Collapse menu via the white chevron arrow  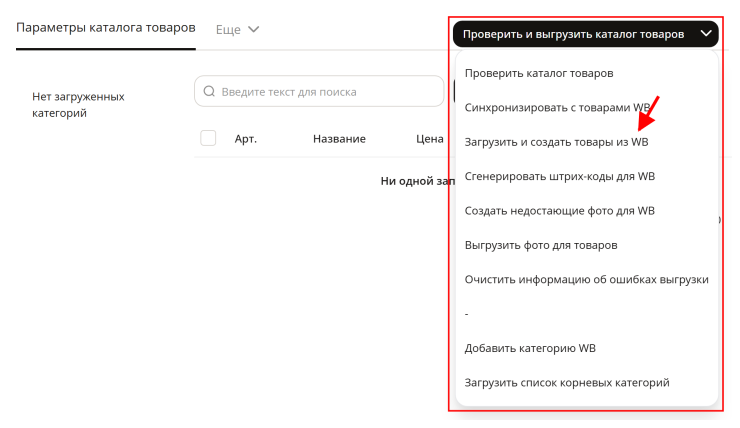pyautogui.click(x=706, y=34)
